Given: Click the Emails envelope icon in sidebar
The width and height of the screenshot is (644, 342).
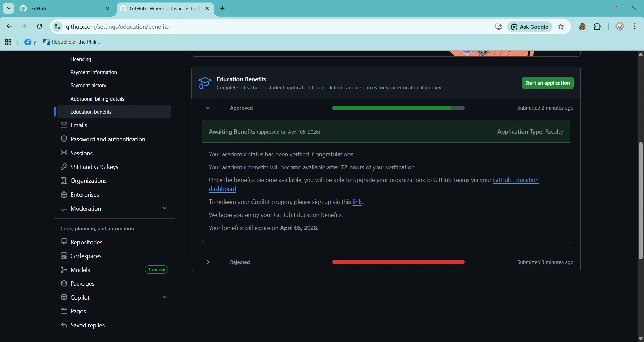Looking at the screenshot, I should pyautogui.click(x=64, y=125).
